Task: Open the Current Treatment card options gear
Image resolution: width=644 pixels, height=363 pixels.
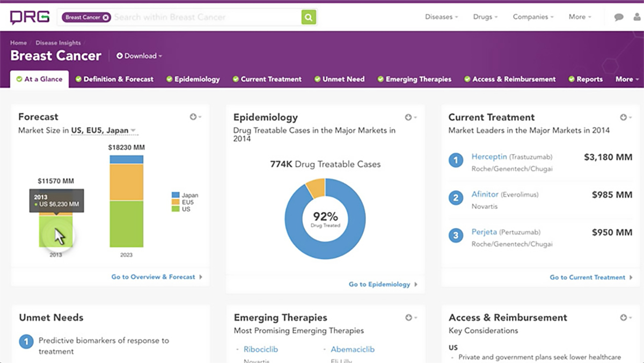Action: click(626, 117)
